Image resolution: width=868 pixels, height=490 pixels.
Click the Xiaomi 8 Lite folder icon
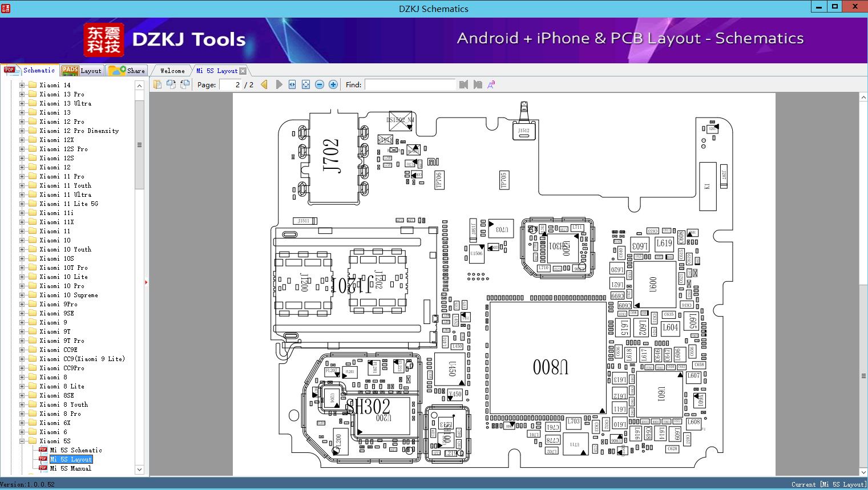[33, 386]
